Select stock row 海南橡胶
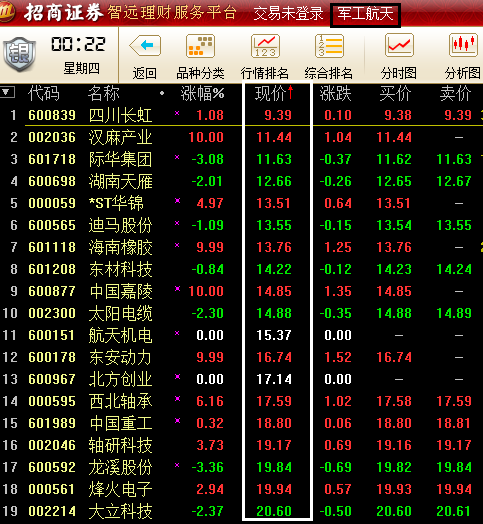The image size is (483, 524). pyautogui.click(x=241, y=247)
